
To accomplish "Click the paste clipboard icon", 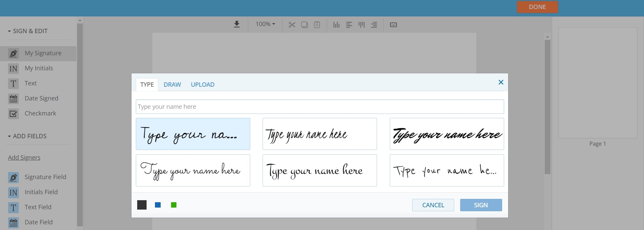I will [317, 25].
